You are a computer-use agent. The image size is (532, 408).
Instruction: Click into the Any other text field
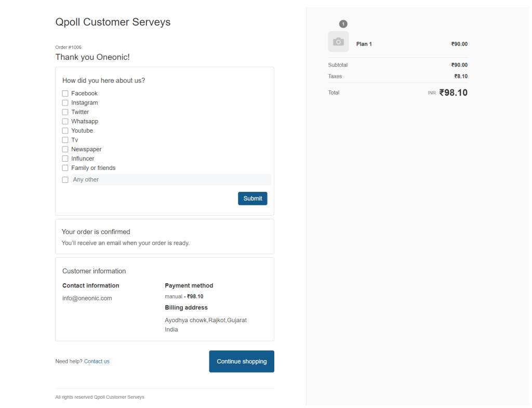coord(171,179)
